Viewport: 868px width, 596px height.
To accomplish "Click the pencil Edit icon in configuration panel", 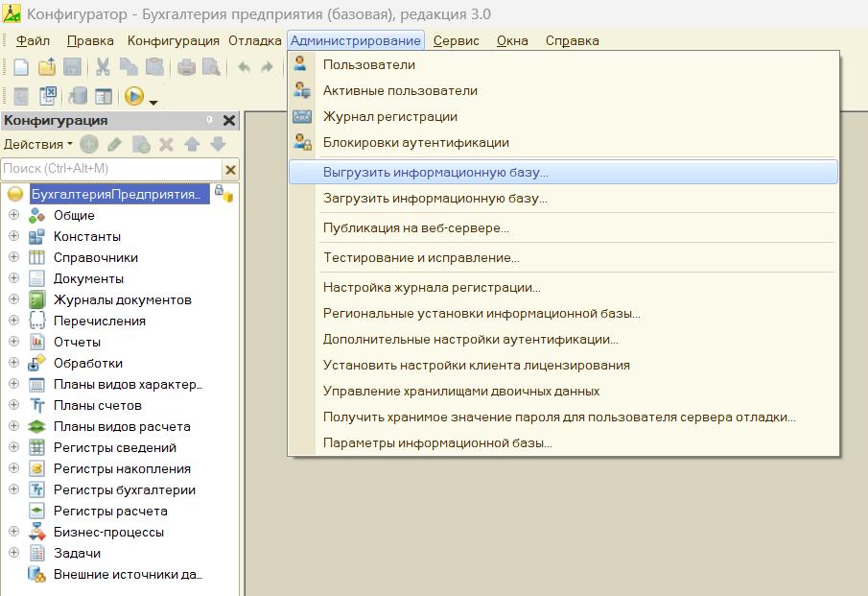I will tap(114, 145).
